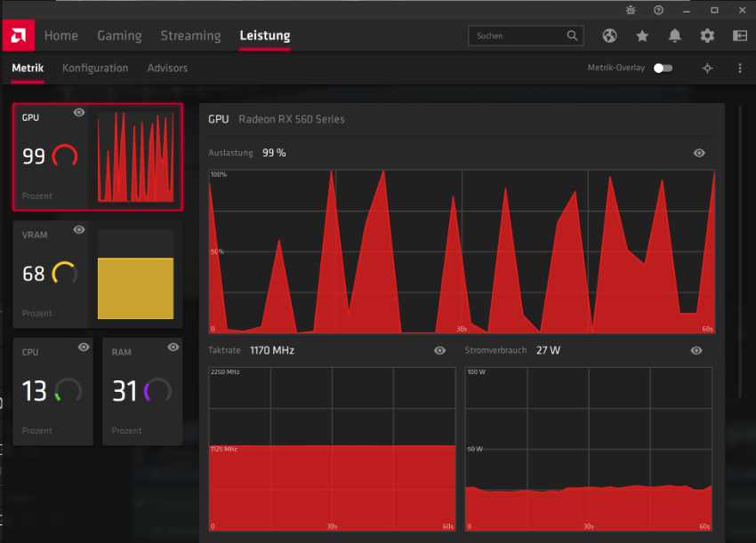Switch to the Konfiguration sub-tab
Screen dimensions: 756x543
pos(95,68)
